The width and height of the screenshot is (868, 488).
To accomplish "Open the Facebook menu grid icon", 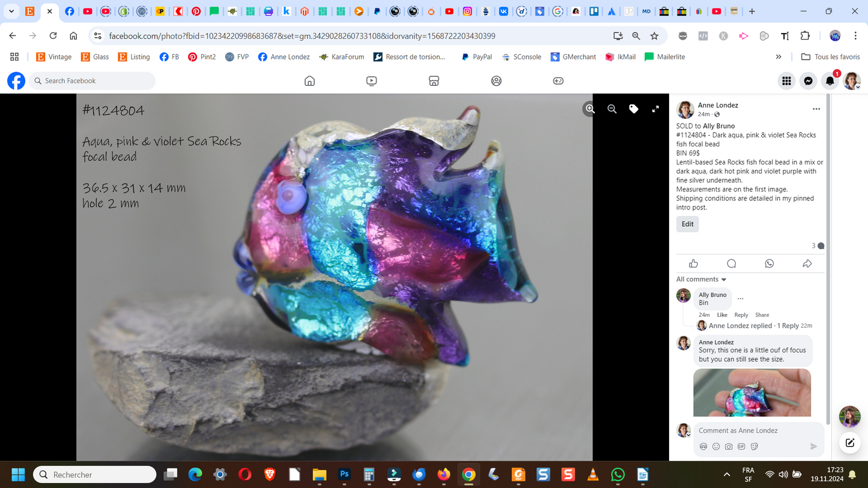I will [786, 80].
